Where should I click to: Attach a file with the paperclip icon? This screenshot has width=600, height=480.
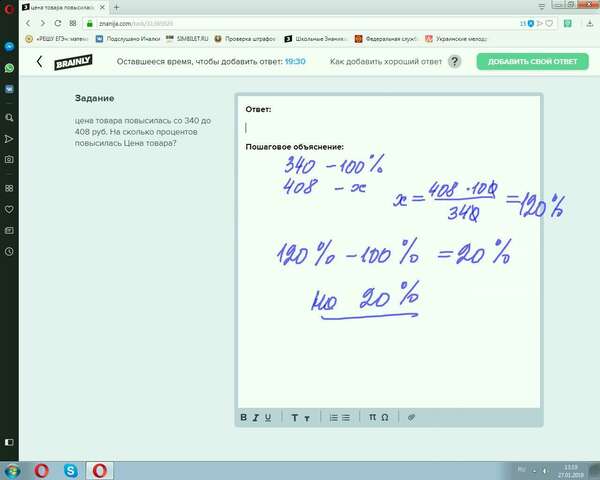[x=411, y=417]
